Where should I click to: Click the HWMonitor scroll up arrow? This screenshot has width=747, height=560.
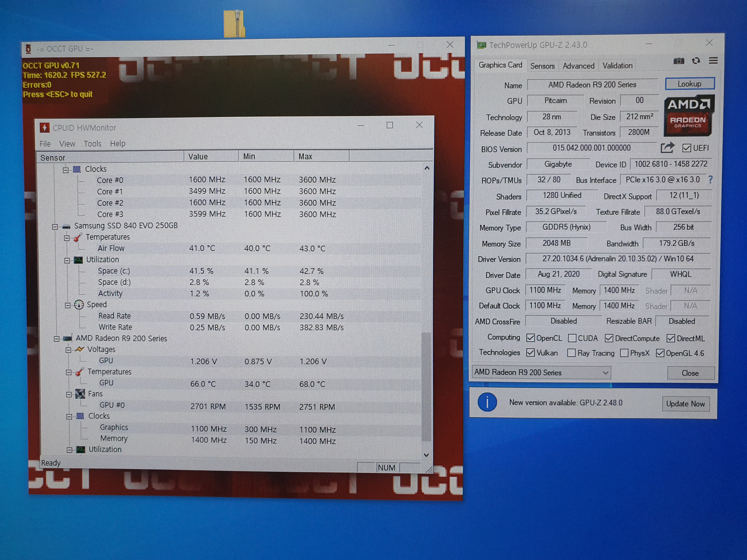pos(427,168)
